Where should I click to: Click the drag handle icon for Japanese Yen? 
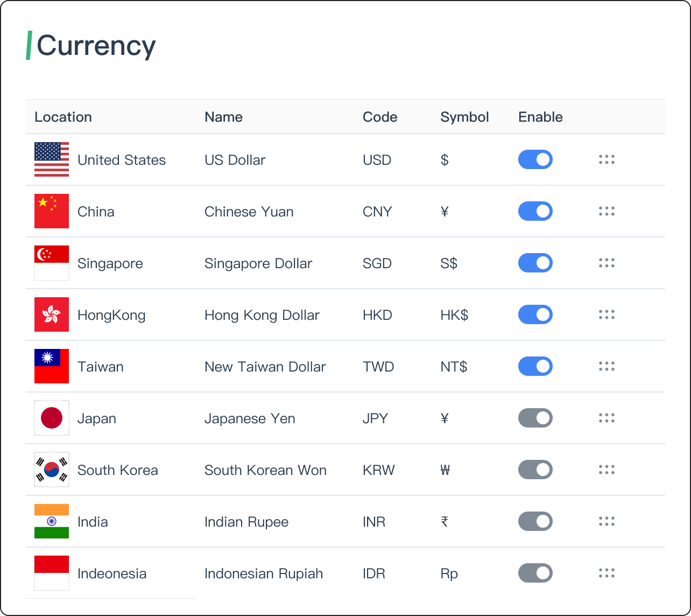(x=607, y=418)
